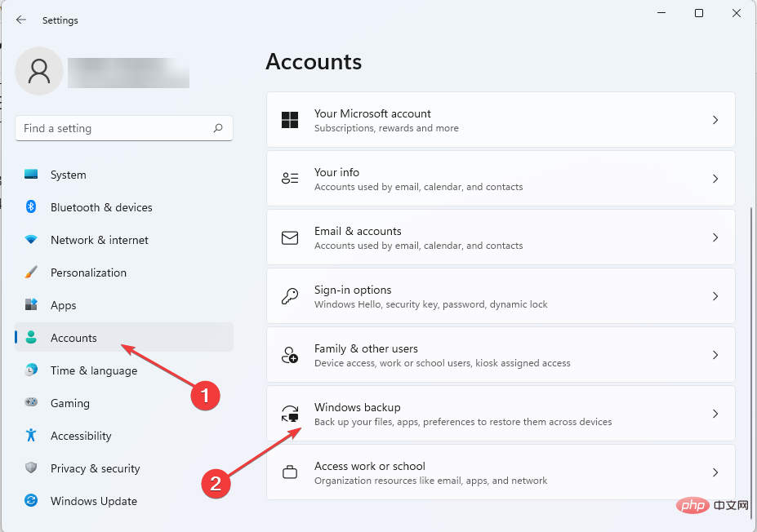Image resolution: width=757 pixels, height=532 pixels.
Task: Click the Sign-in options key icon
Action: [x=290, y=296]
